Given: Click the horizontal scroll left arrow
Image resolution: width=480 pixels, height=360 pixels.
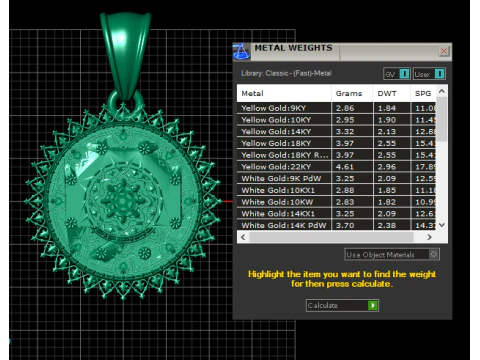Looking at the screenshot, I should pos(243,237).
